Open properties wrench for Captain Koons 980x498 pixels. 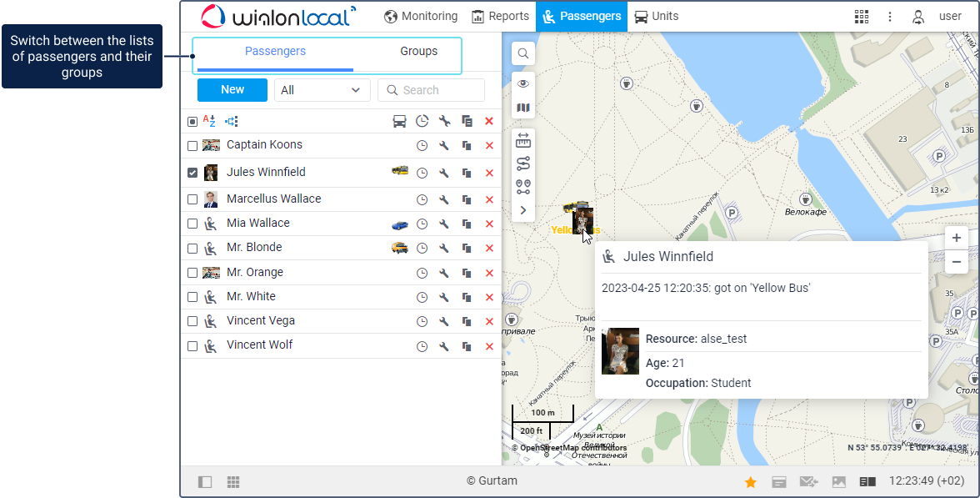coord(443,146)
